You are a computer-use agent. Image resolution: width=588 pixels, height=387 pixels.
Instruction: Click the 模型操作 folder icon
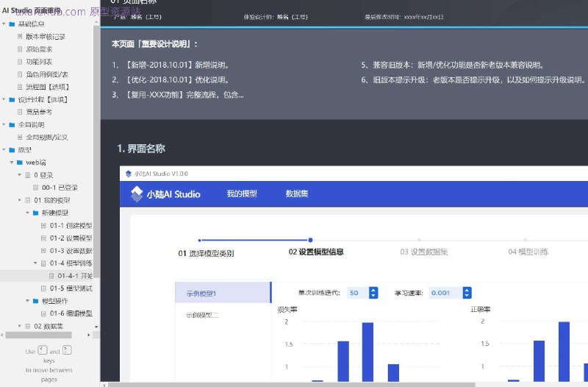pos(35,301)
